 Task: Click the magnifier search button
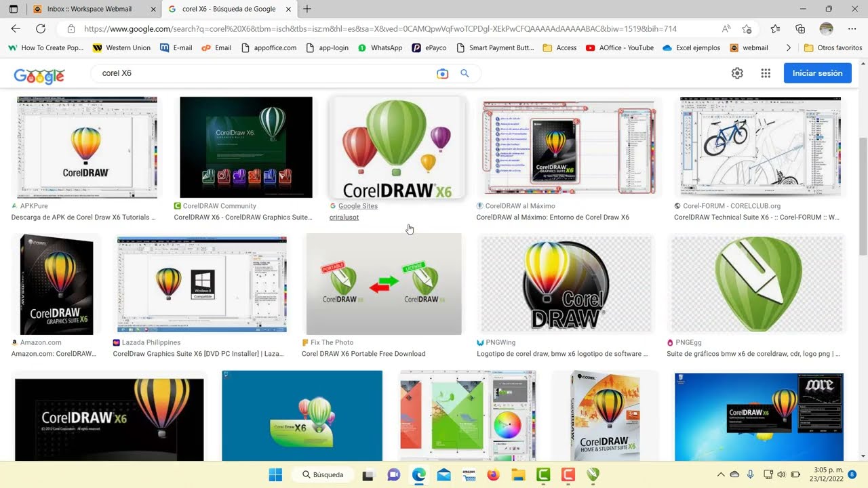click(x=465, y=73)
